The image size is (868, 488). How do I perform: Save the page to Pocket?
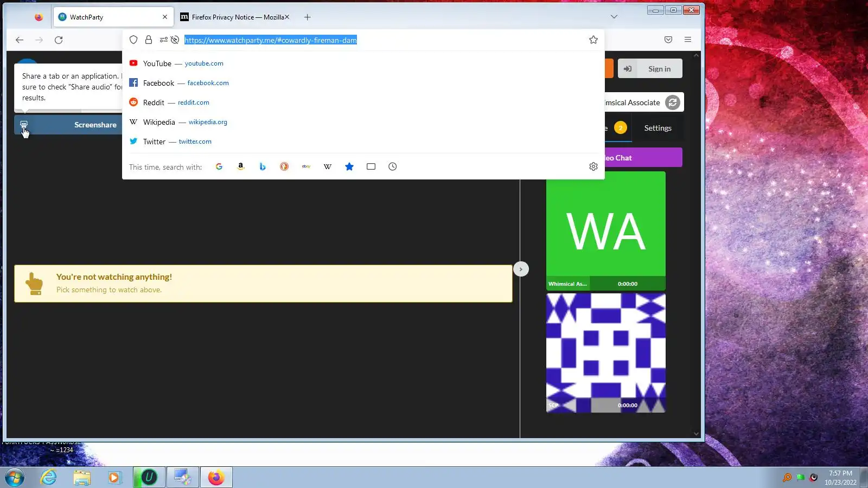pos(668,40)
